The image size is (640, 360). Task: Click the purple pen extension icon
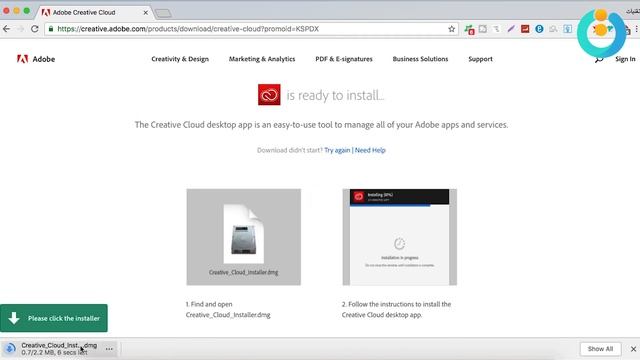tap(511, 29)
